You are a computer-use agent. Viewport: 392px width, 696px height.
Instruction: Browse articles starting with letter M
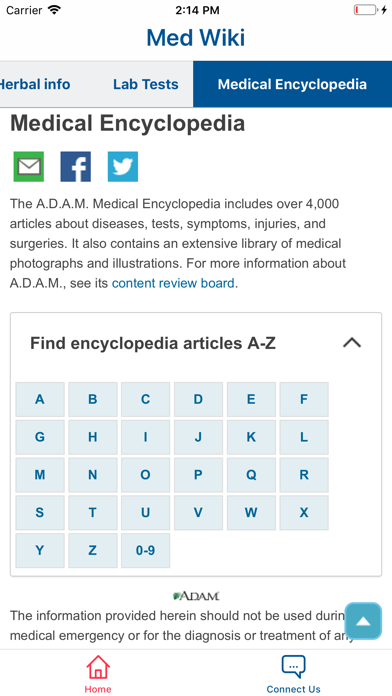[x=40, y=475]
